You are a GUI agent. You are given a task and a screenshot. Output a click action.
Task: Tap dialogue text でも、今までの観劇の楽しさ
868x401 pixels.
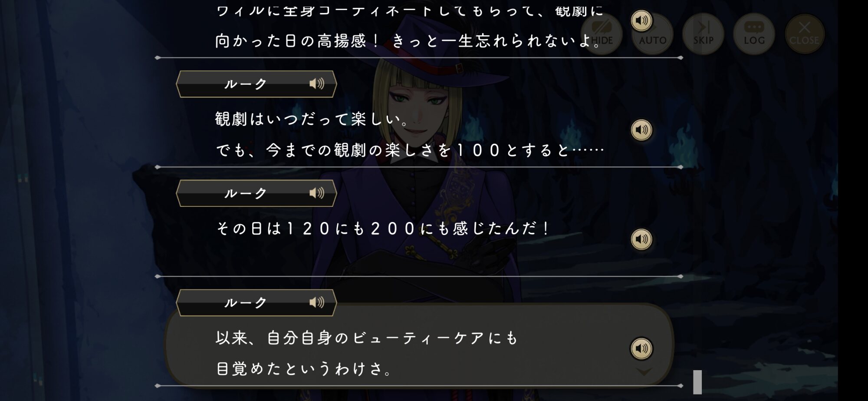[x=410, y=150]
